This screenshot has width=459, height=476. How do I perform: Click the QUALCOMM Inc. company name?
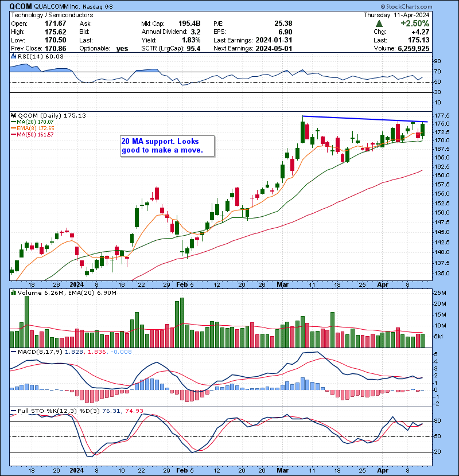[x=56, y=6]
